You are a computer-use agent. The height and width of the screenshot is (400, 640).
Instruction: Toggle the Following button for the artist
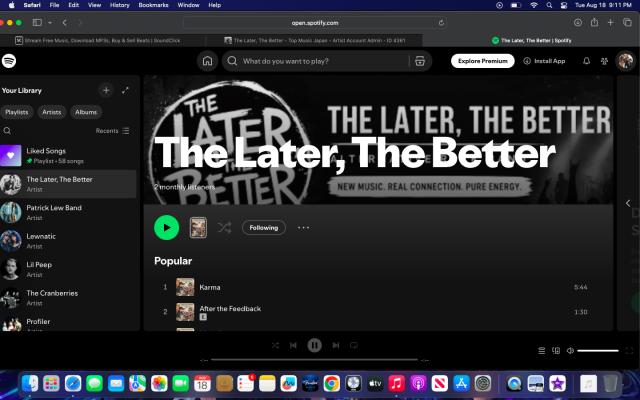[264, 227]
